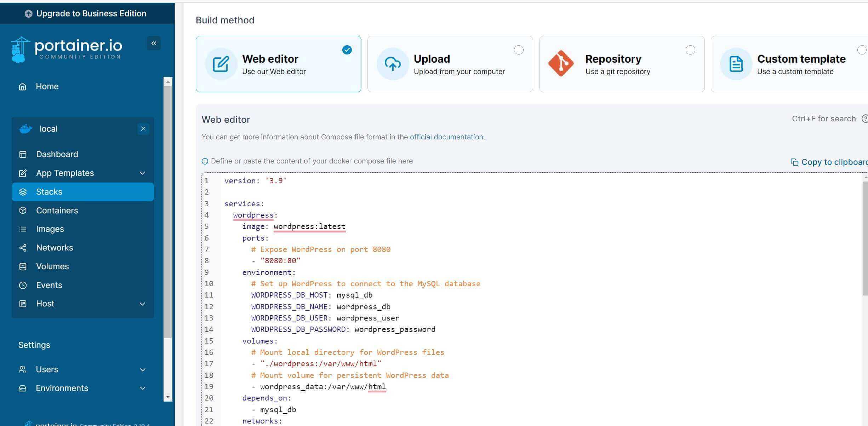Open the Images page
Screen dimensions: 868x426
(x=82, y=229)
